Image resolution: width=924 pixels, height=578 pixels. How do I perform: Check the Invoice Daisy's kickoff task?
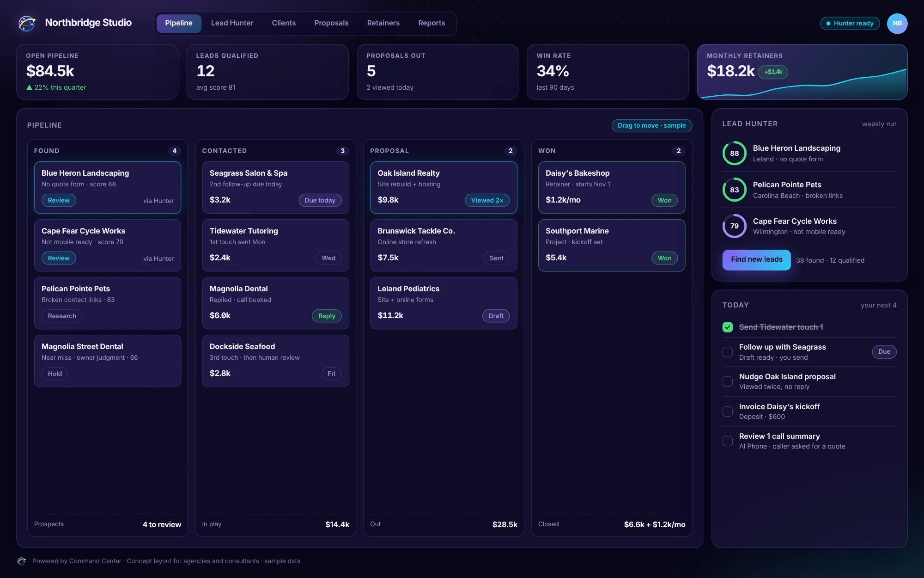(x=728, y=412)
